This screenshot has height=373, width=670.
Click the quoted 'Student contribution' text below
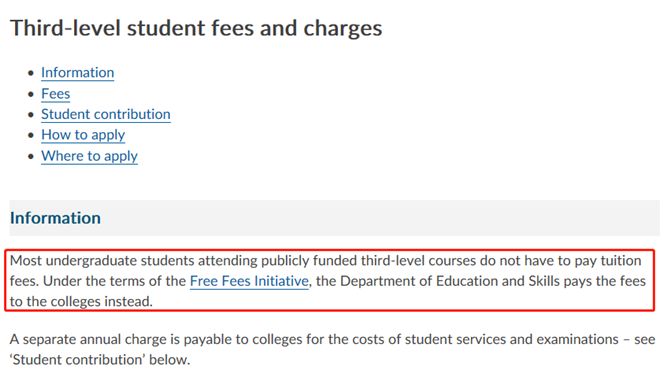pos(77,360)
